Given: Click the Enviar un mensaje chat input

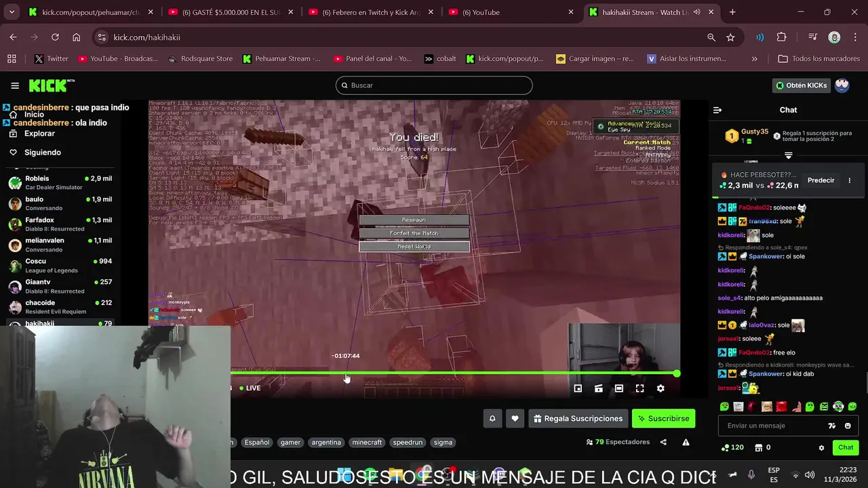Looking at the screenshot, I should click(x=773, y=426).
